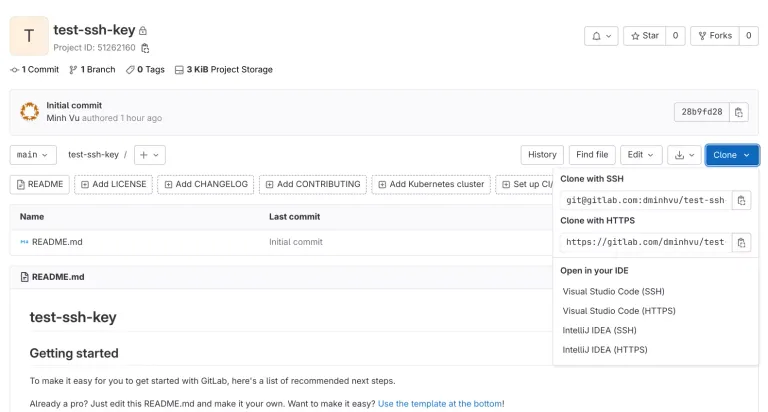Open the History button
Viewport: 768px width, 412px height.
click(542, 155)
